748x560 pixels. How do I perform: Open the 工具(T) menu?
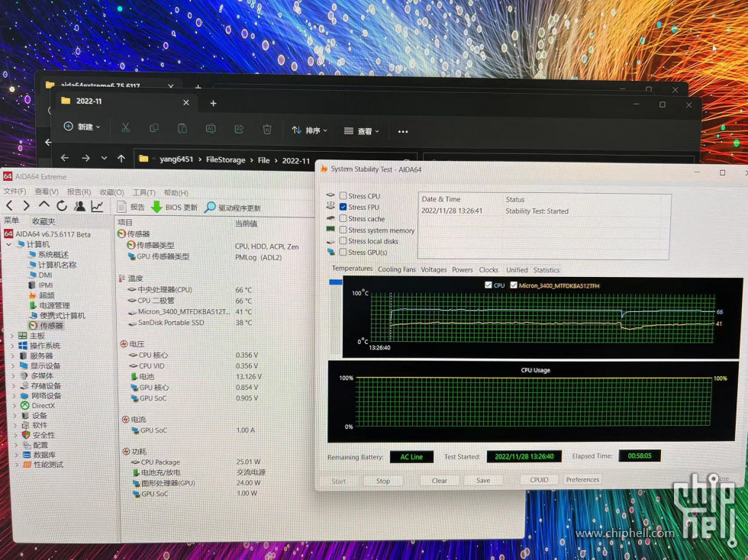click(x=143, y=193)
